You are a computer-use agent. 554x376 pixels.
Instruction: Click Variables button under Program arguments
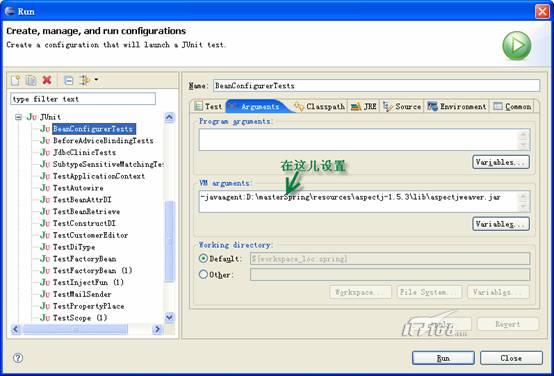coord(501,162)
